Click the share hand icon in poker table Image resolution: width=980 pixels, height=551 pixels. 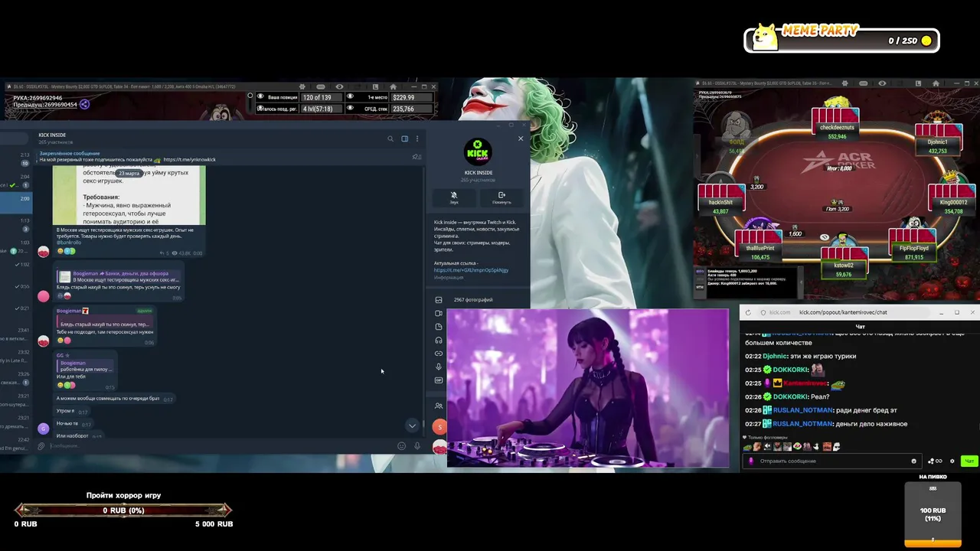84,104
